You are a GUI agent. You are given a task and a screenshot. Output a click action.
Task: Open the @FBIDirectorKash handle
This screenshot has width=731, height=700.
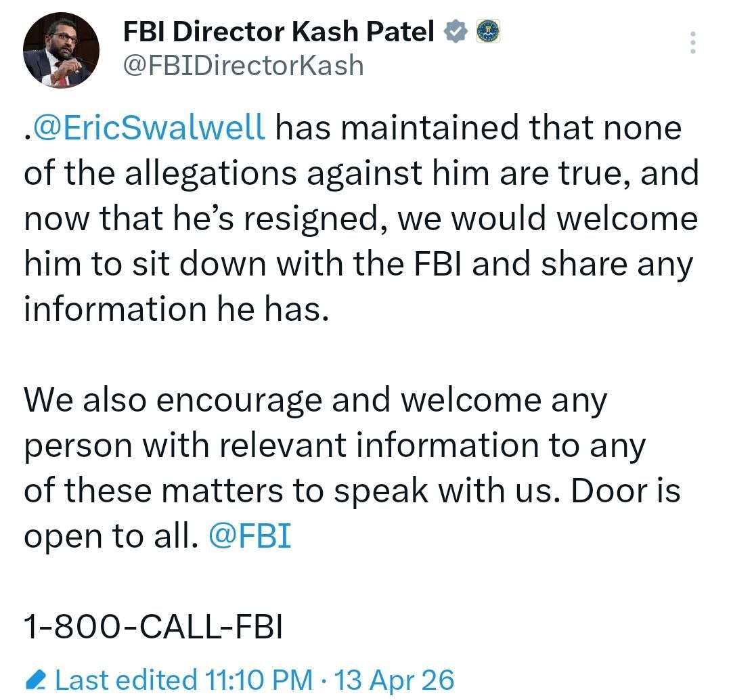(243, 66)
